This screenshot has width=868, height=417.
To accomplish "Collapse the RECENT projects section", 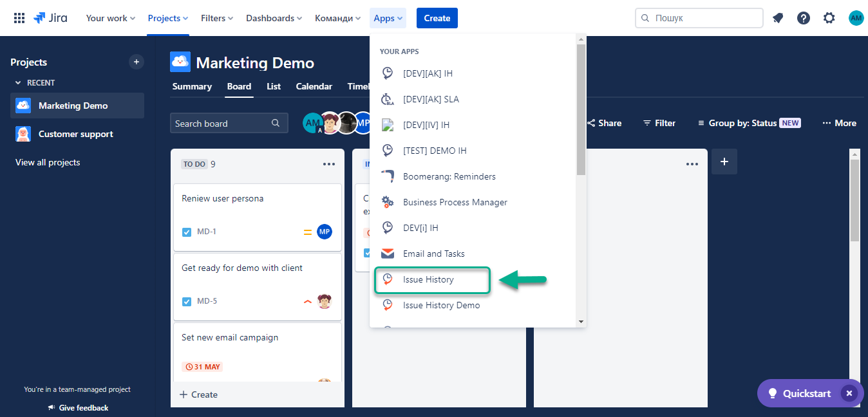I will click(19, 83).
